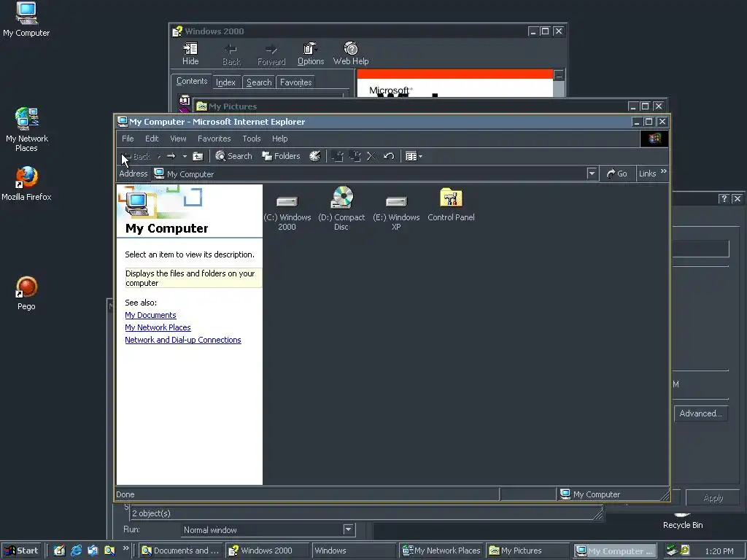Open the Views dropdown button
747x560 pixels.
click(x=414, y=156)
